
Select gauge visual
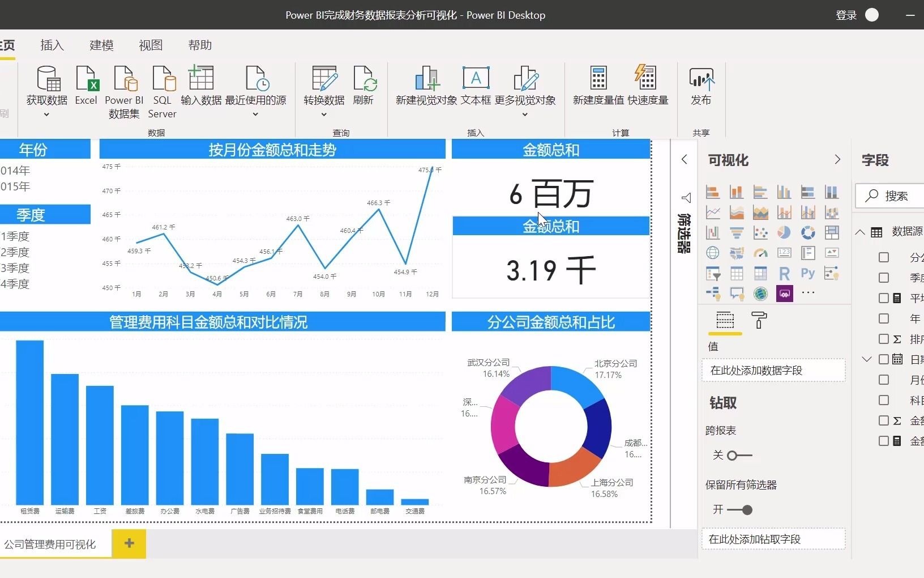760,253
